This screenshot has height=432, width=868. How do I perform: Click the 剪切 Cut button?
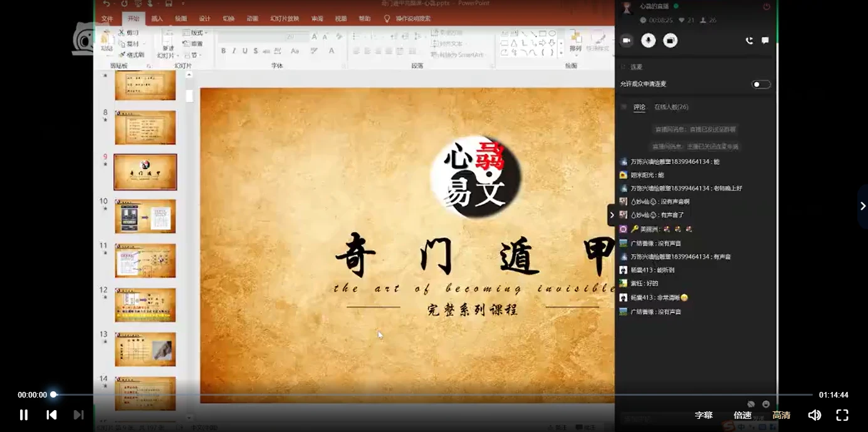point(128,33)
